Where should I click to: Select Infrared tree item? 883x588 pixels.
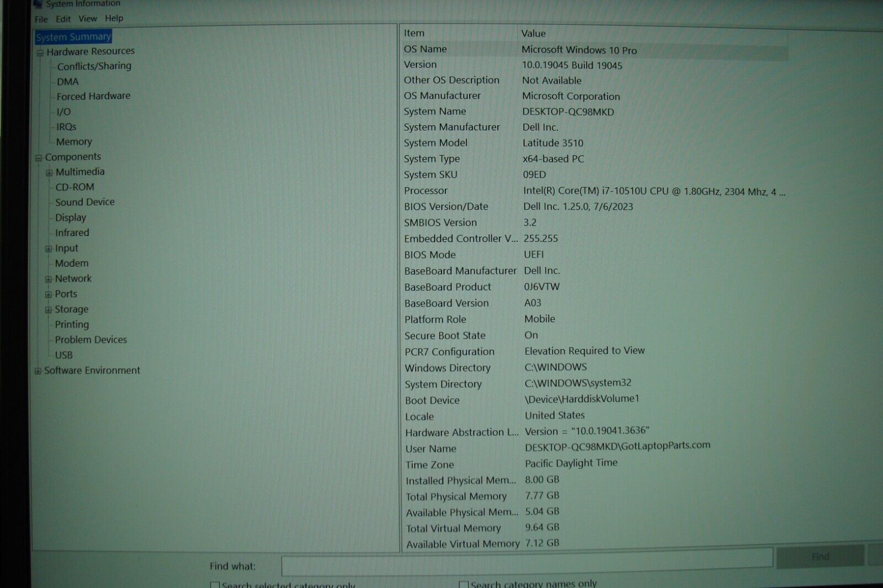(72, 233)
